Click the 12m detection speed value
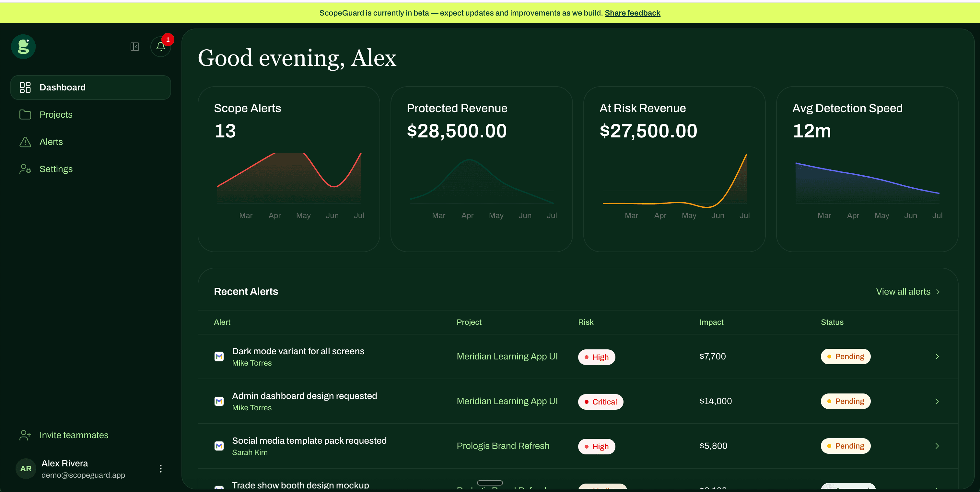Screen dimensions: 980x492 (x=812, y=131)
